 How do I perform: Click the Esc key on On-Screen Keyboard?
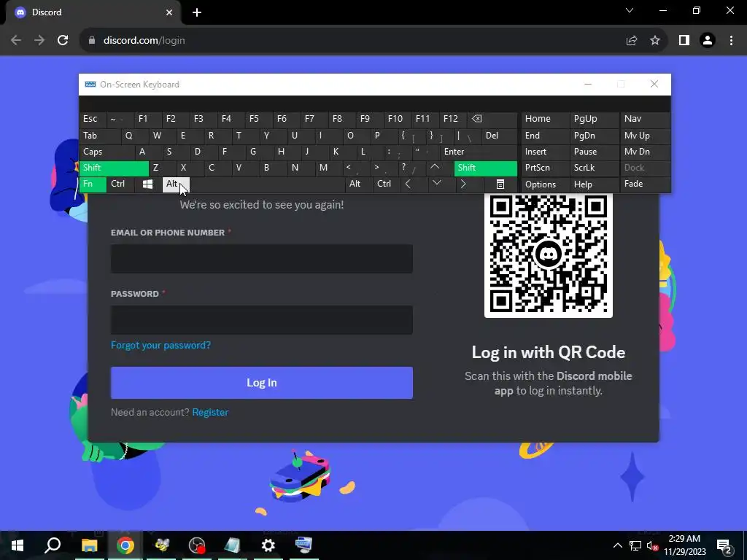(x=93, y=119)
